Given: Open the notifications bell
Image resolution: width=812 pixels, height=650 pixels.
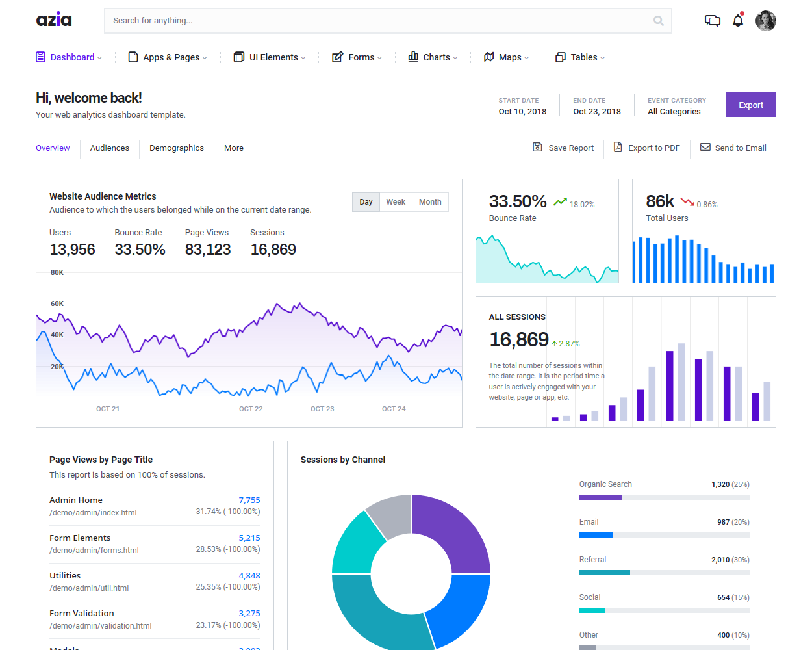Looking at the screenshot, I should [738, 21].
